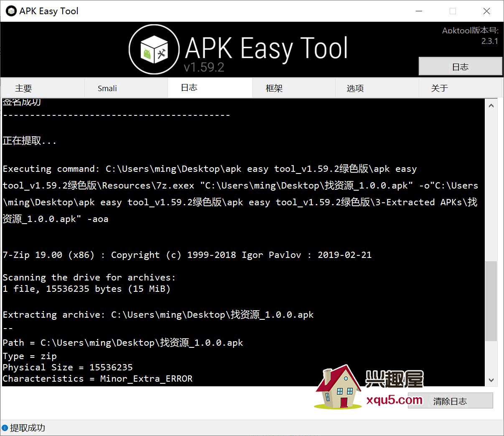This screenshot has width=504, height=436.
Task: Click the 'Physical Size = 15536235' line
Action: pos(68,367)
